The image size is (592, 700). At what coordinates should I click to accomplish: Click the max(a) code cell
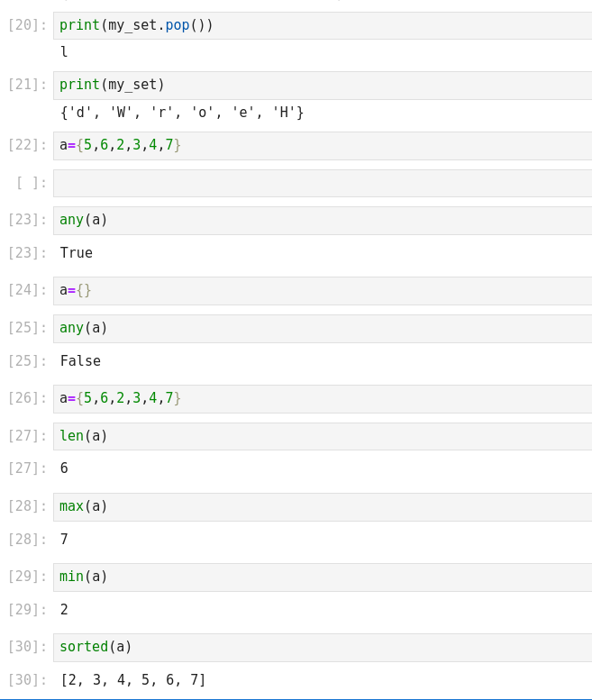coord(324,506)
